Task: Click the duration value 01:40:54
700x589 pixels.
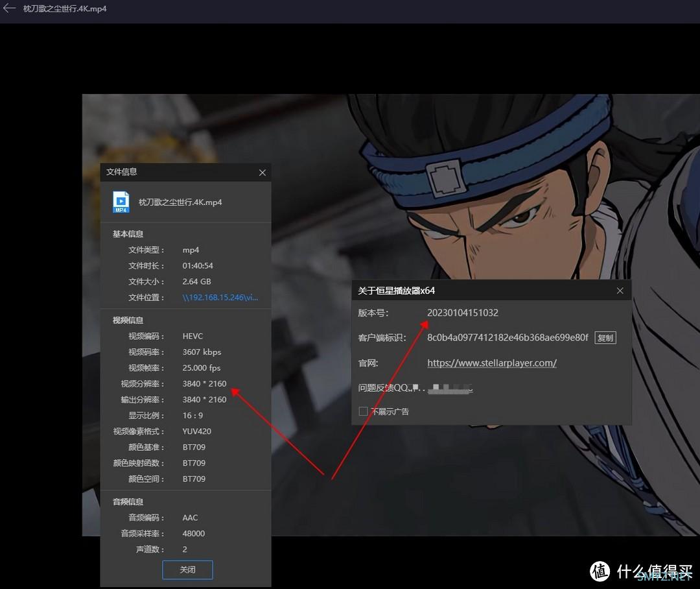Action: click(198, 266)
